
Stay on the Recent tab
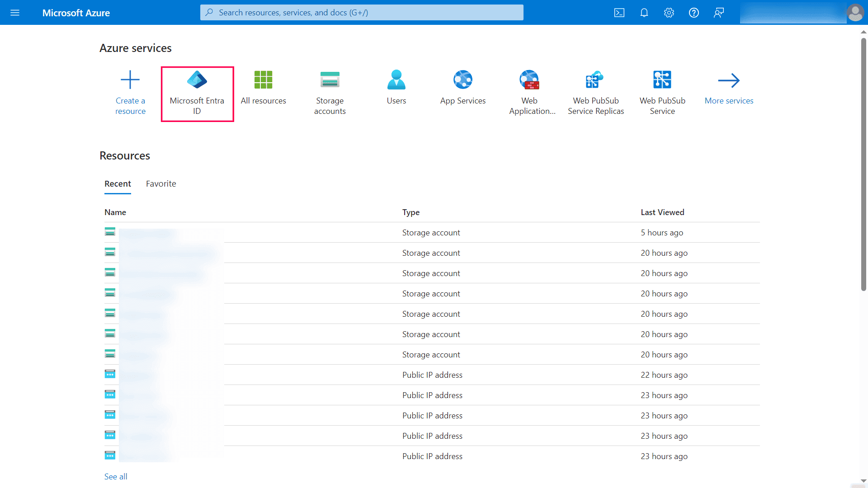point(118,184)
